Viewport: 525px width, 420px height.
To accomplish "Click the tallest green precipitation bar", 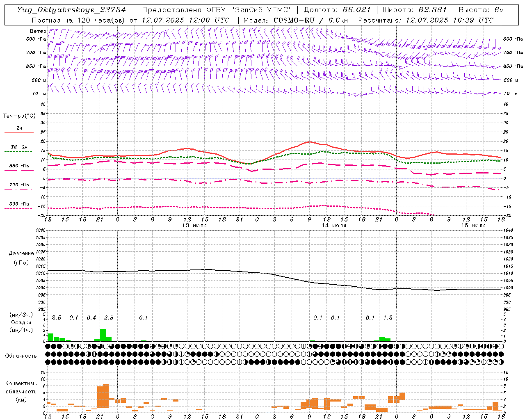I will tap(103, 335).
